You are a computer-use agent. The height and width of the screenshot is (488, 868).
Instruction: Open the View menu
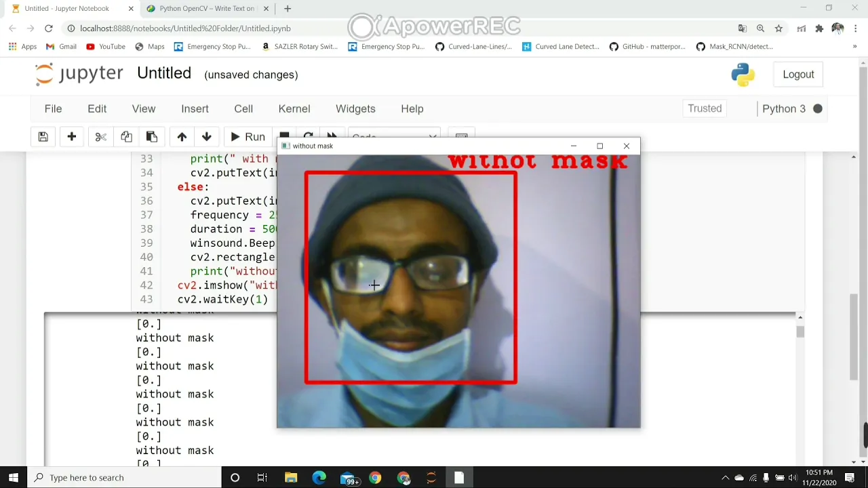(x=144, y=108)
